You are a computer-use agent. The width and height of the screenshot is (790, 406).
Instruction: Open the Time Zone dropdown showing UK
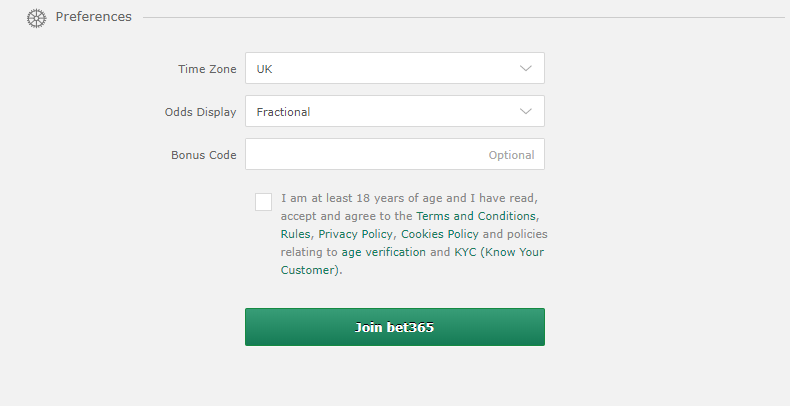pos(394,68)
